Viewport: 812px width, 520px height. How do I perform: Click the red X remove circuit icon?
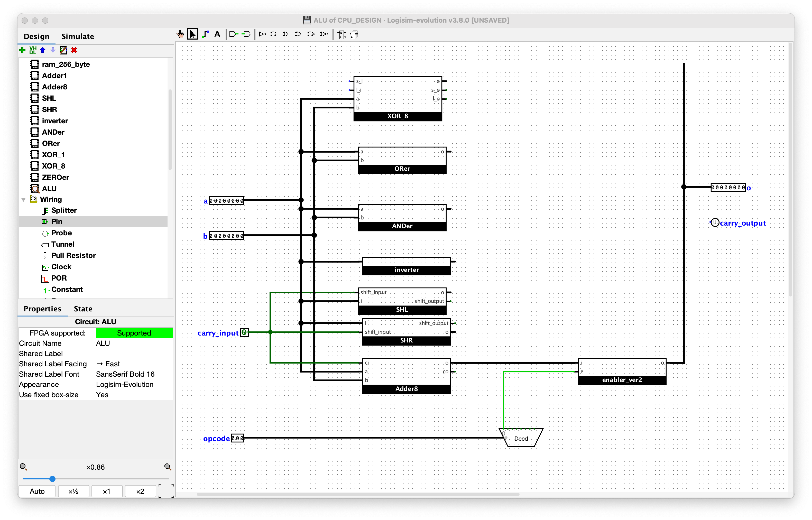coord(74,50)
